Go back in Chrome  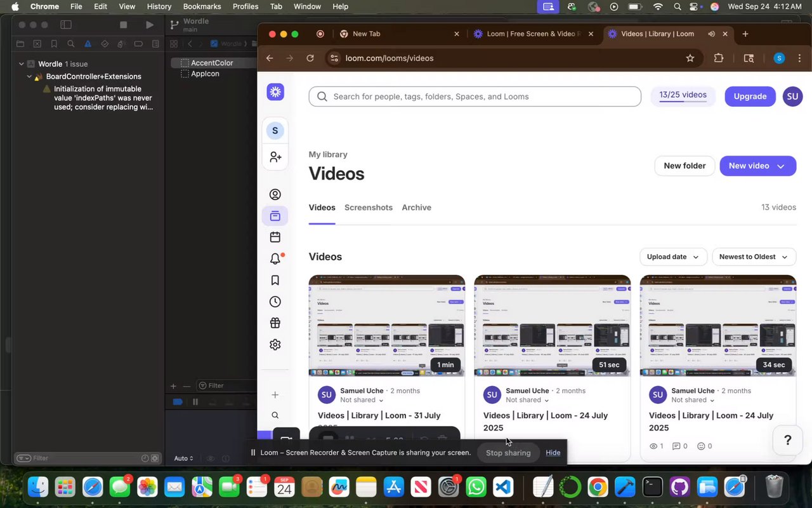coord(270,58)
